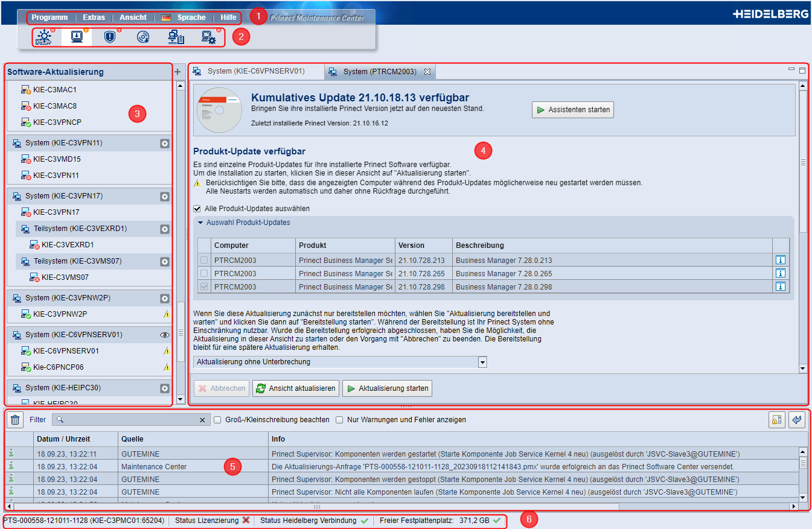Collapse Teilsystem (KIE-C3VEXRD1) group
812x529 pixels.
tap(165, 229)
